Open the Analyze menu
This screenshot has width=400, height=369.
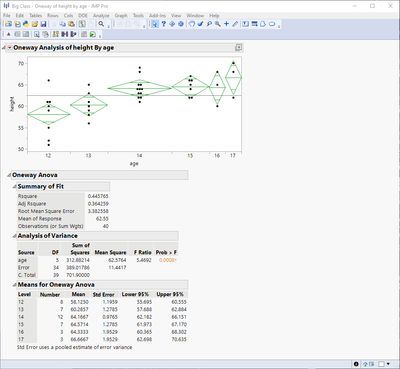tap(101, 15)
